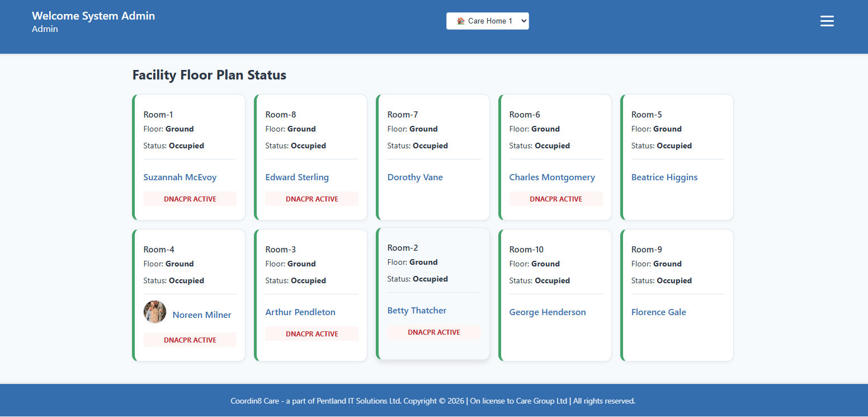Open resident Suzannah McEvoy
This screenshot has height=417, width=868.
click(180, 177)
